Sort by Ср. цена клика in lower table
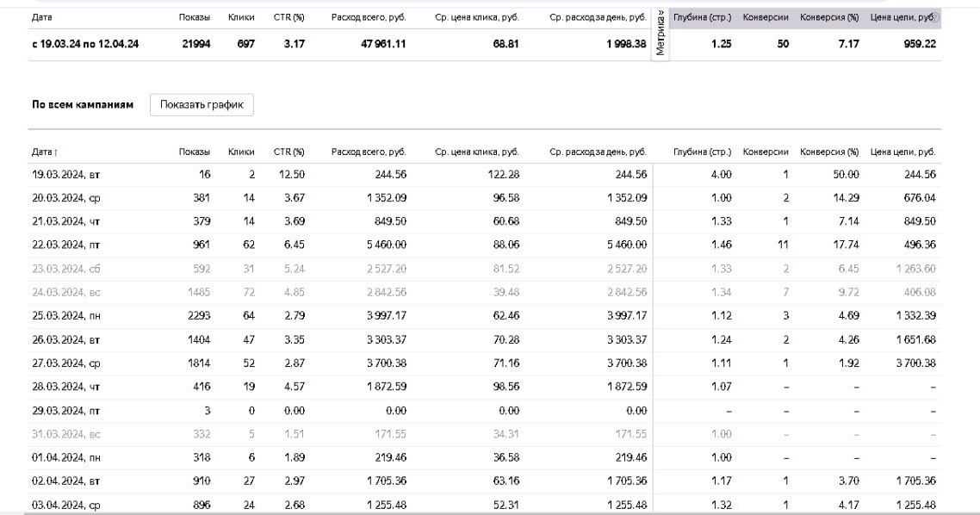The image size is (980, 515). pos(476,152)
